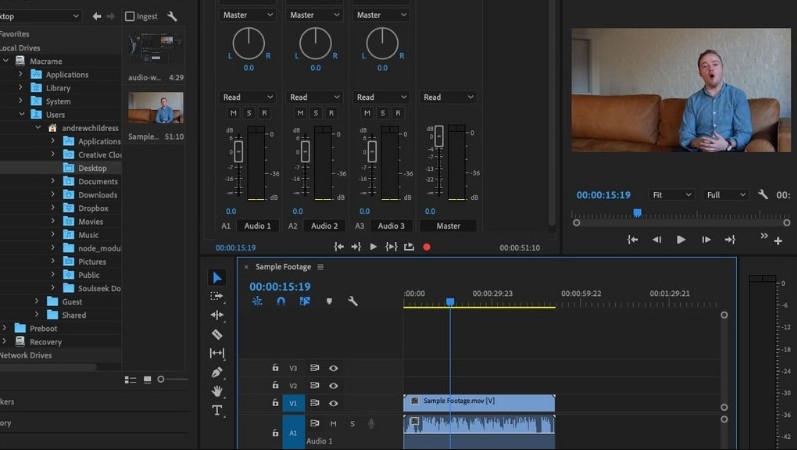Open Full playback resolution dropdown

pos(726,195)
